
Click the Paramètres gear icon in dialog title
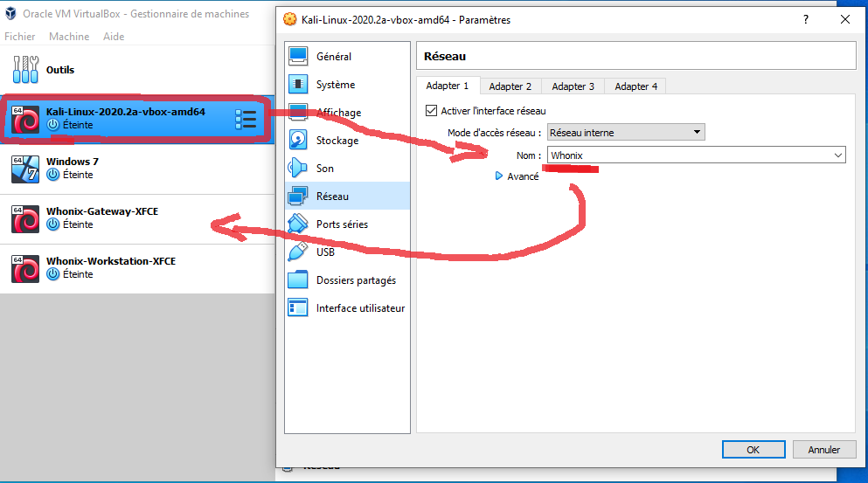tap(289, 19)
